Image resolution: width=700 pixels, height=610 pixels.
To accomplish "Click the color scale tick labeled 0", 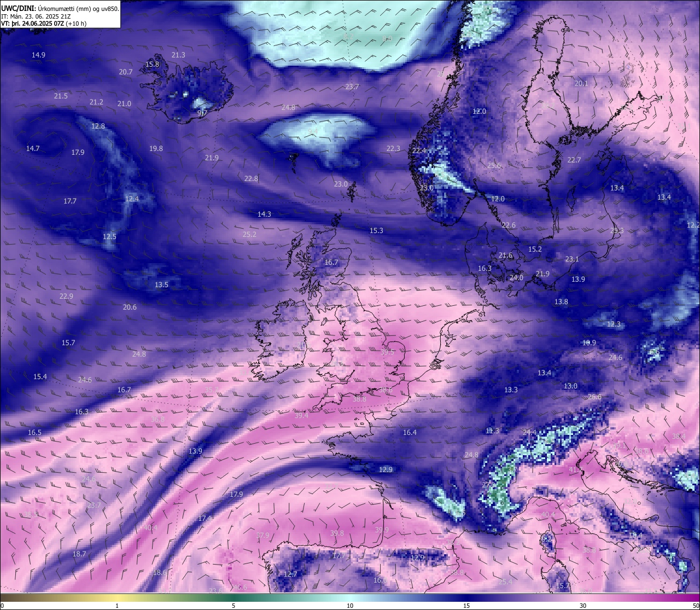I will tap(2, 606).
